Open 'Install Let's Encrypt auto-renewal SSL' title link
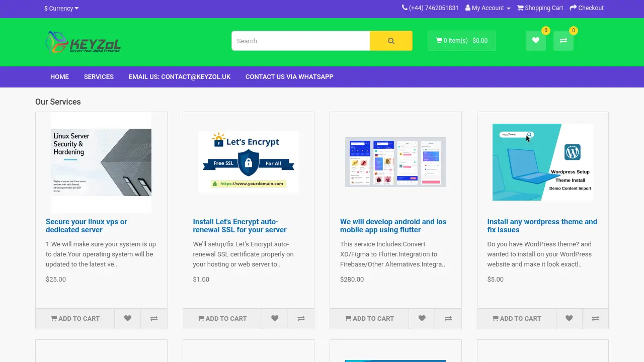The image size is (644, 362). coord(240,226)
